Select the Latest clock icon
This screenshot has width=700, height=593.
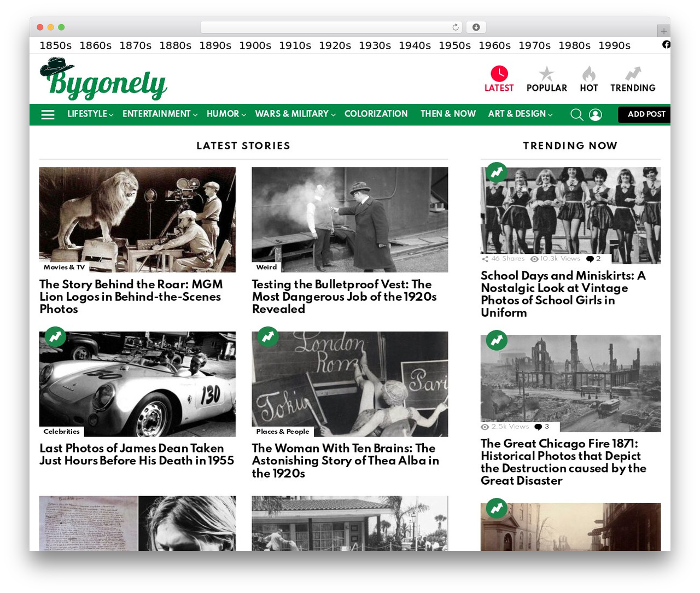coord(499,73)
